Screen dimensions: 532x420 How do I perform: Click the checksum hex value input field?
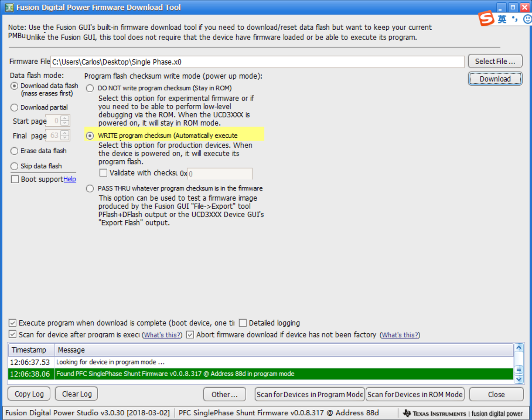click(220, 174)
